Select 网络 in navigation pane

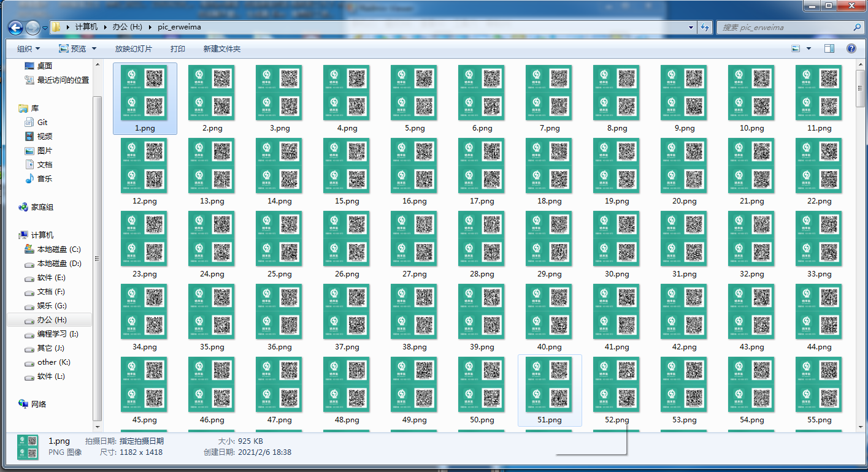[32, 405]
